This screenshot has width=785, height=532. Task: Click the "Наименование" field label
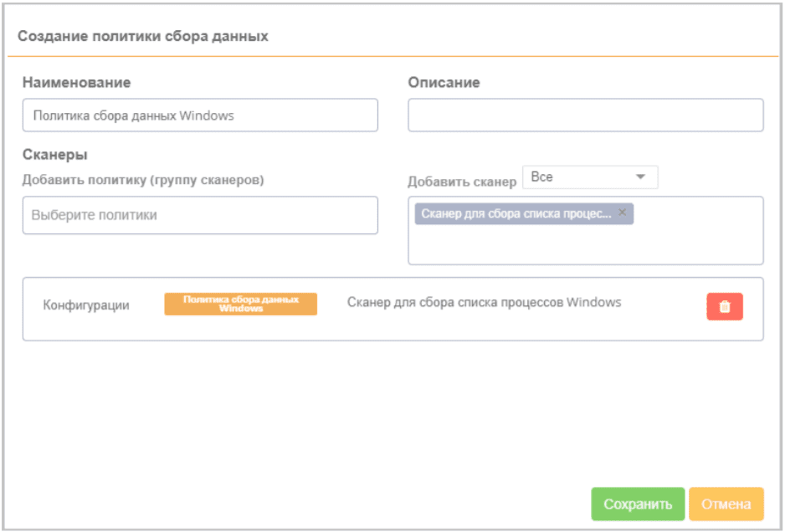[76, 82]
